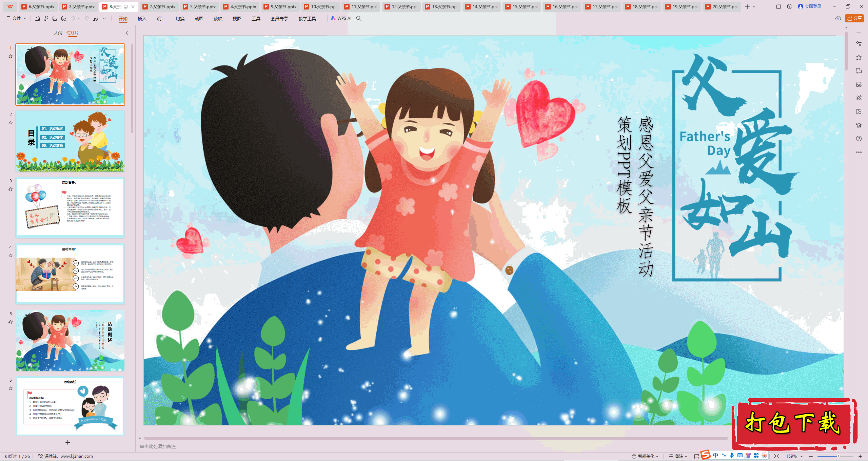Redo the last action
The height and width of the screenshot is (461, 868).
87,18
